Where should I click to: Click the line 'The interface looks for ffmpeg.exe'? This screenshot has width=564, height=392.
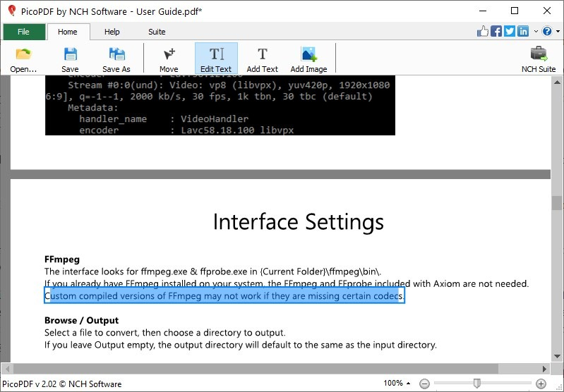click(x=212, y=271)
